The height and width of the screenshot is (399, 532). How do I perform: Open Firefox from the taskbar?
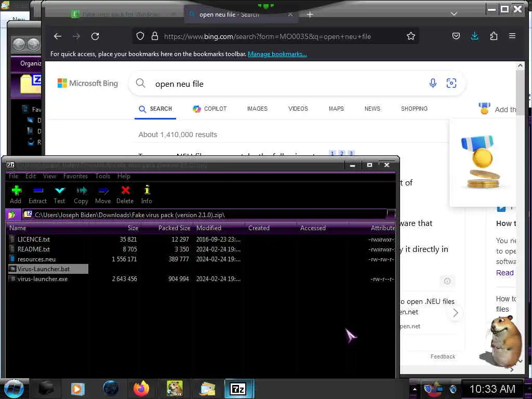(141, 389)
